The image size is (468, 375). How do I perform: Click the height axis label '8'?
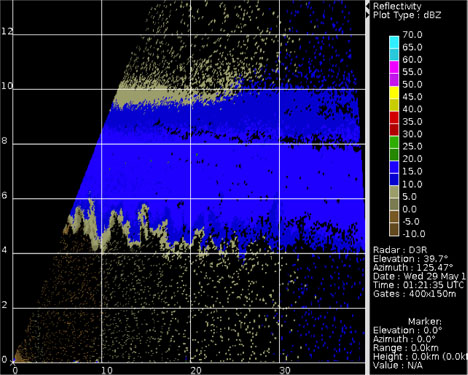coord(4,141)
